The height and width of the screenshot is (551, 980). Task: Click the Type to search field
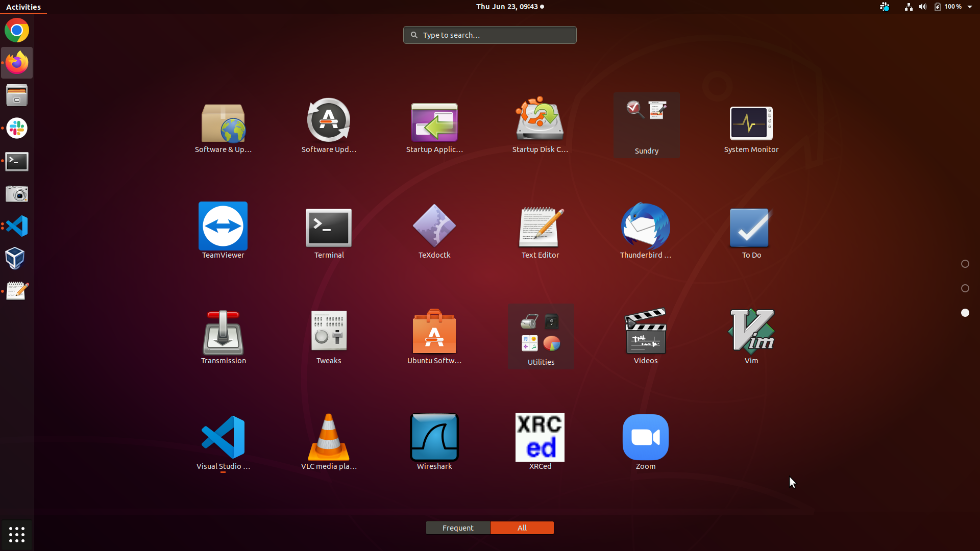pos(490,35)
